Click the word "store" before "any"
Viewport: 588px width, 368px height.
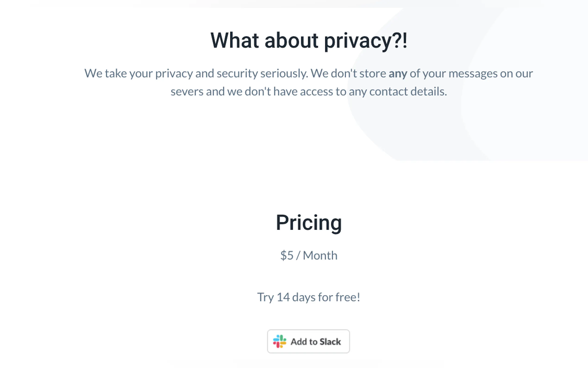point(373,73)
